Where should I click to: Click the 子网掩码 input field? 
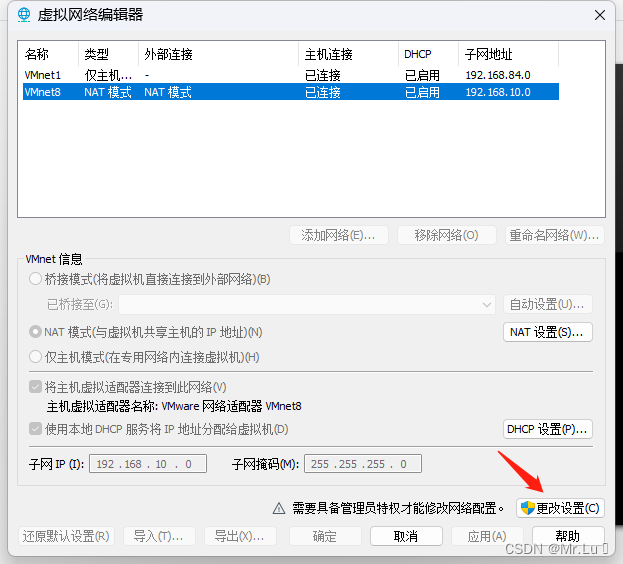click(363, 464)
